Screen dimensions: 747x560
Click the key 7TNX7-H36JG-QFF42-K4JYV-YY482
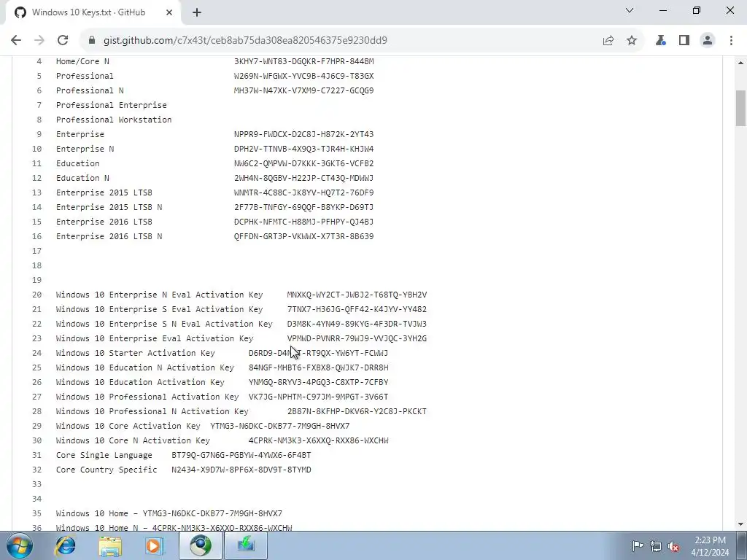tap(357, 309)
